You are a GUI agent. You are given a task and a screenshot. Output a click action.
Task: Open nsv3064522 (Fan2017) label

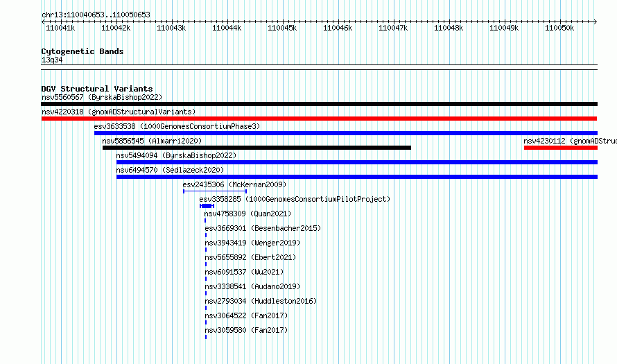246,315
